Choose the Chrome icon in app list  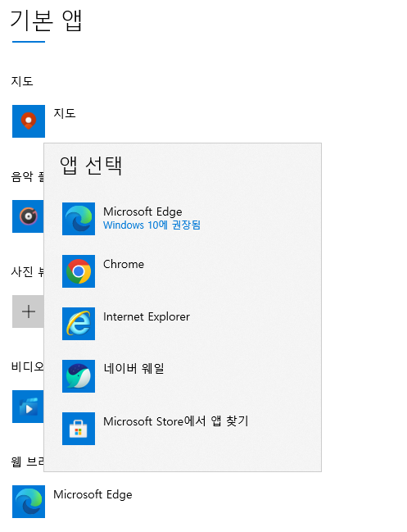(x=79, y=271)
